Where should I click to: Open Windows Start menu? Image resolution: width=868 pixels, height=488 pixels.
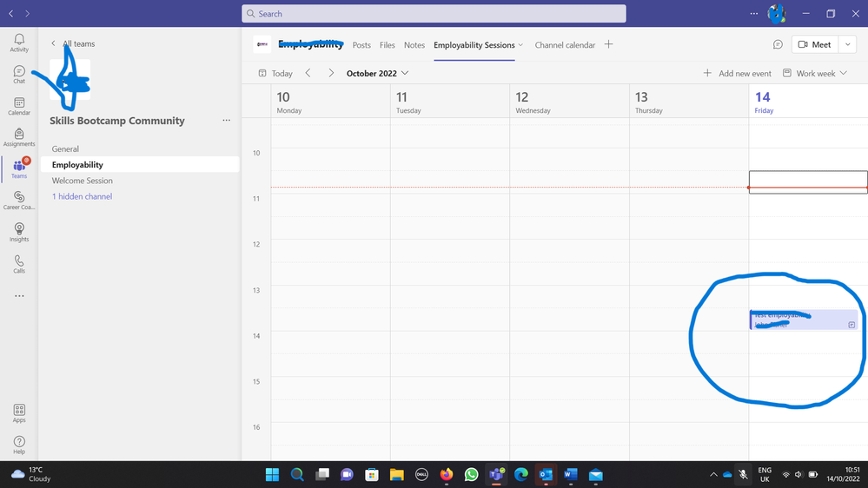[x=272, y=475]
